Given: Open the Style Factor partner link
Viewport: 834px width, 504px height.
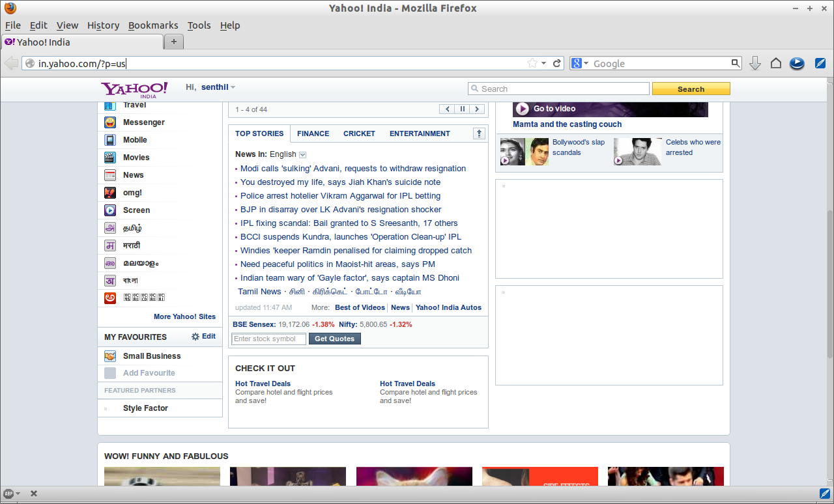Looking at the screenshot, I should click(145, 408).
